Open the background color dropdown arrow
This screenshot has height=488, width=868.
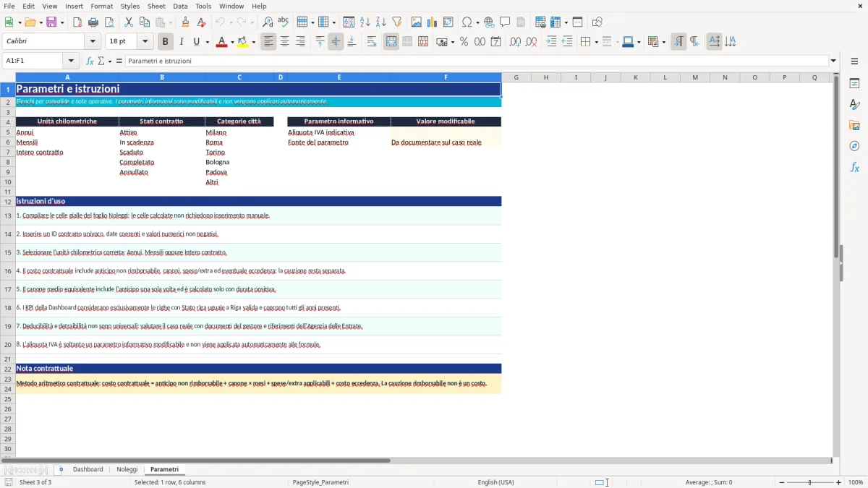pyautogui.click(x=253, y=42)
